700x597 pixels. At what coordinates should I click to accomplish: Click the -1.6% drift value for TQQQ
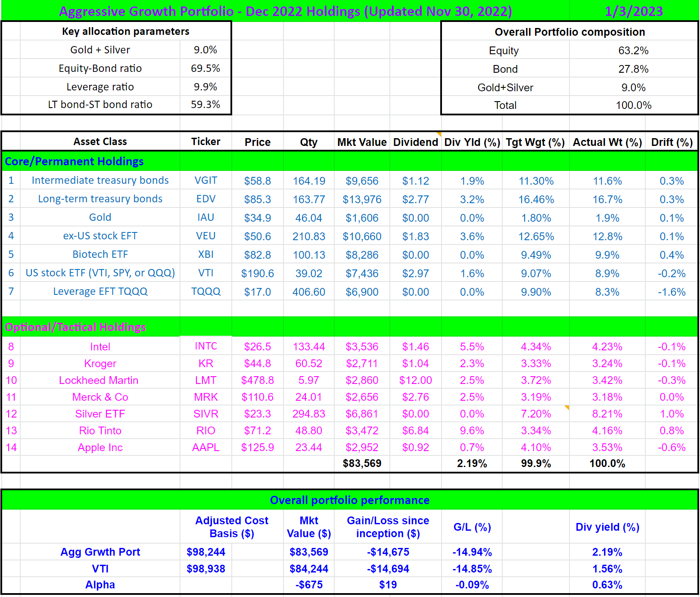coord(672,292)
